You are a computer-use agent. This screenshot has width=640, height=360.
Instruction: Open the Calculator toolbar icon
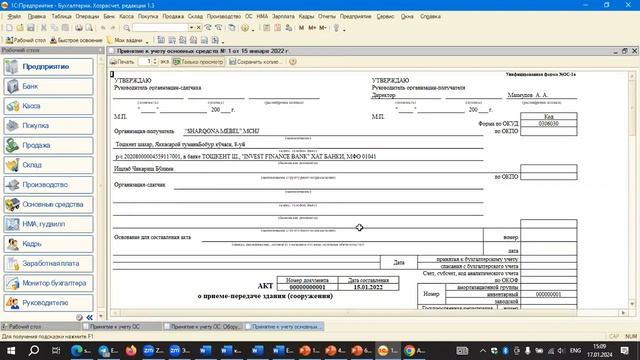267,28
